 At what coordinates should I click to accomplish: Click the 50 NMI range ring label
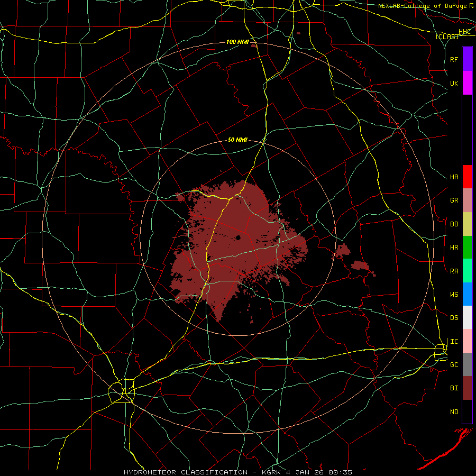click(x=237, y=140)
